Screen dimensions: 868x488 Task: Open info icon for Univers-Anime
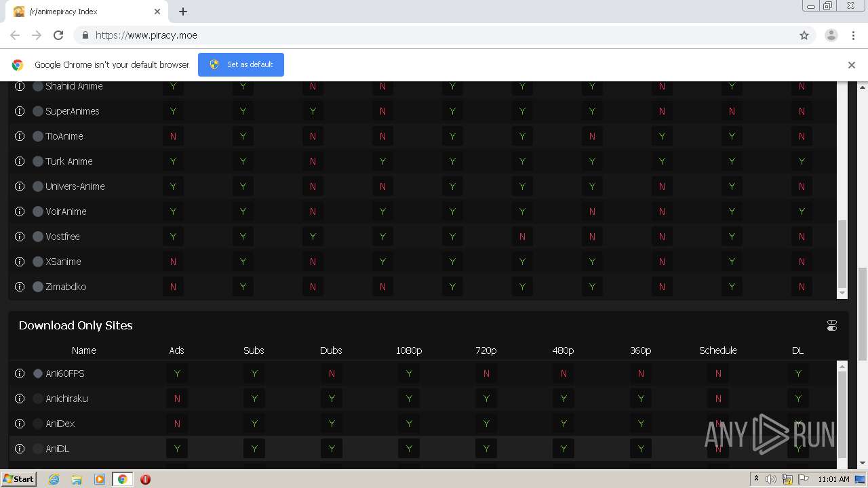coord(20,186)
